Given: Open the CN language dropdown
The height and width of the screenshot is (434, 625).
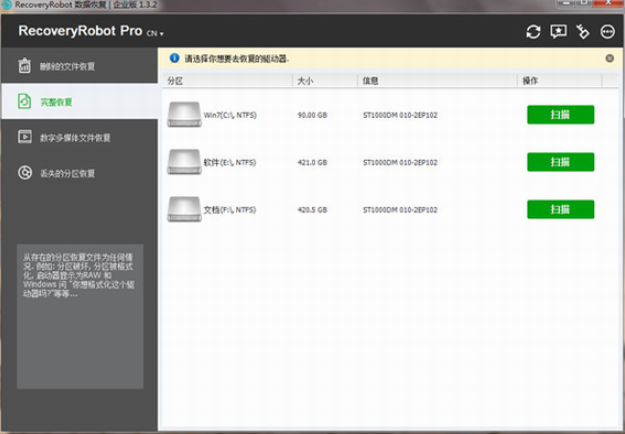Looking at the screenshot, I should tap(155, 33).
